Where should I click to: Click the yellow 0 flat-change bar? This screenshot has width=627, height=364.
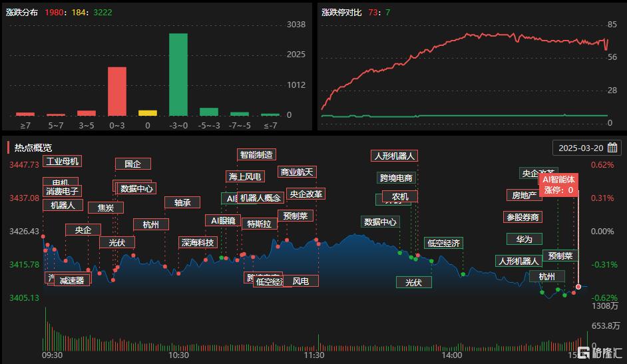point(148,113)
